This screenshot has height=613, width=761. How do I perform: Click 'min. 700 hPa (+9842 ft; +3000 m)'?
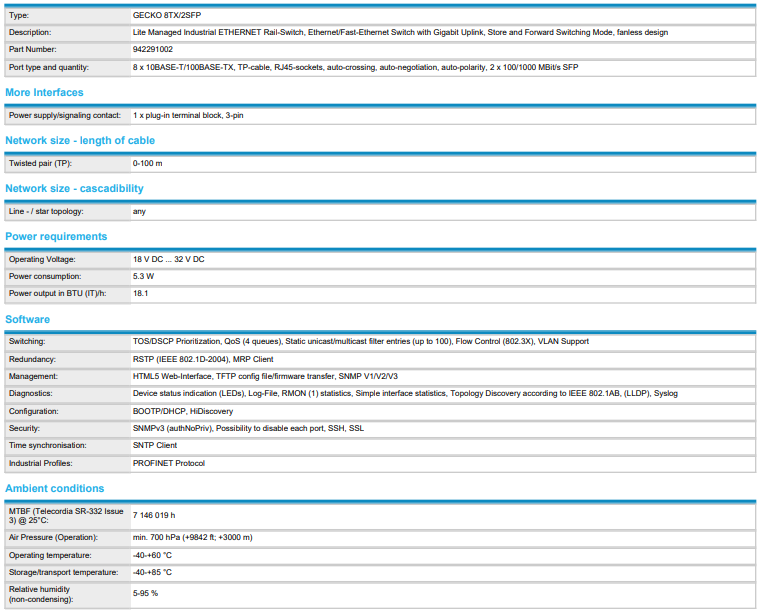[x=192, y=538]
